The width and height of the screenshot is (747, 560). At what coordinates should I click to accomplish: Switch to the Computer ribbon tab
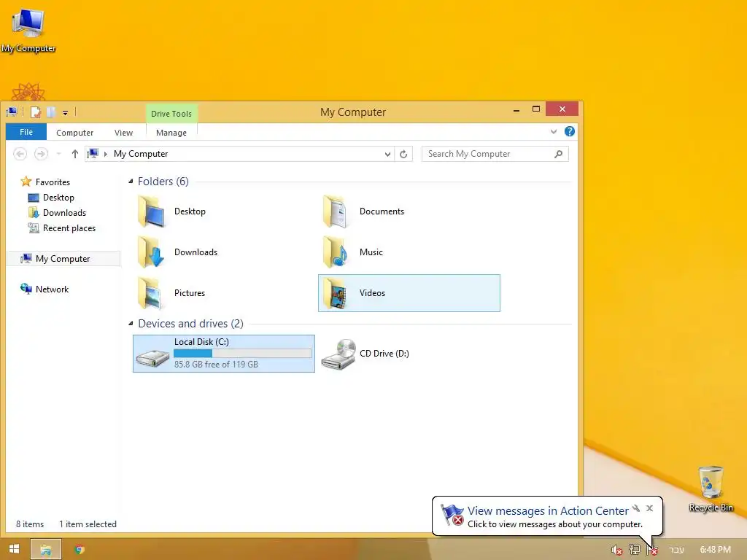point(75,133)
